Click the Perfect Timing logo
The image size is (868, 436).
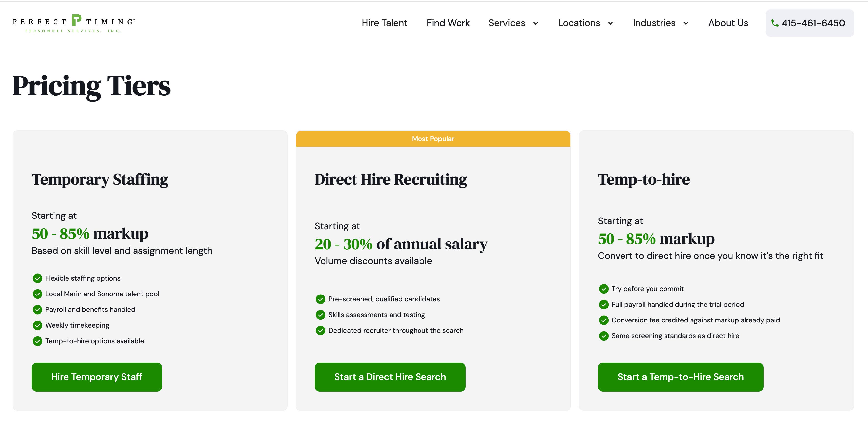tap(74, 23)
